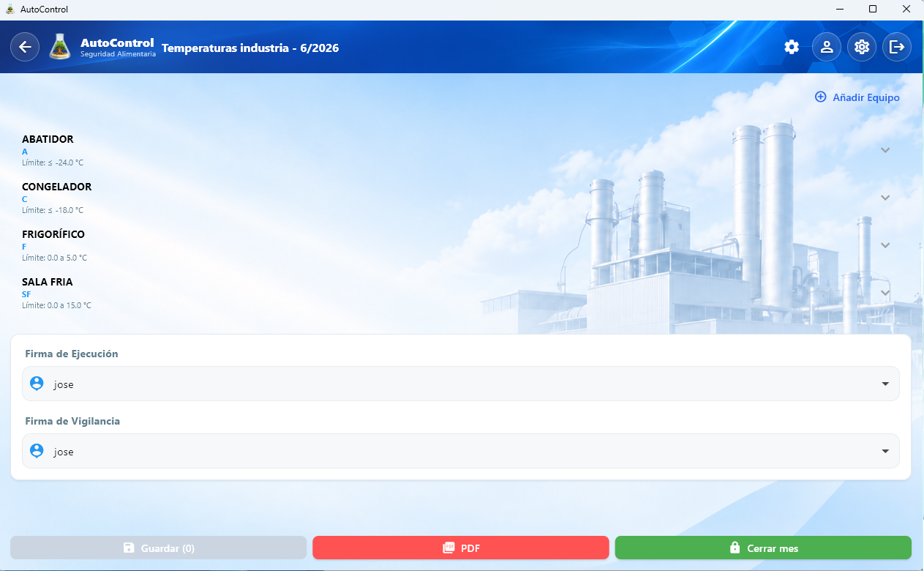Click the PDF file icon on PDF button
Screen dimensions: 924x571
[449, 548]
